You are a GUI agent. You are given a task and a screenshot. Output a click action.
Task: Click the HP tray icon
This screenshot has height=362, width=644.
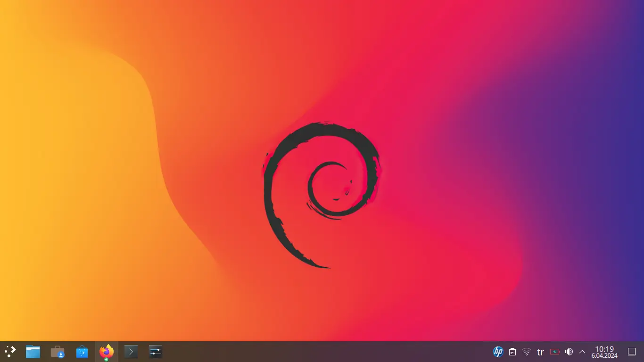click(498, 352)
